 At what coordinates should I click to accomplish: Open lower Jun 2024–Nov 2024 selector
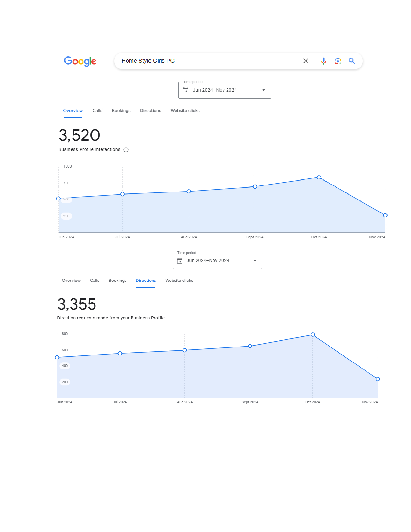tap(208, 261)
